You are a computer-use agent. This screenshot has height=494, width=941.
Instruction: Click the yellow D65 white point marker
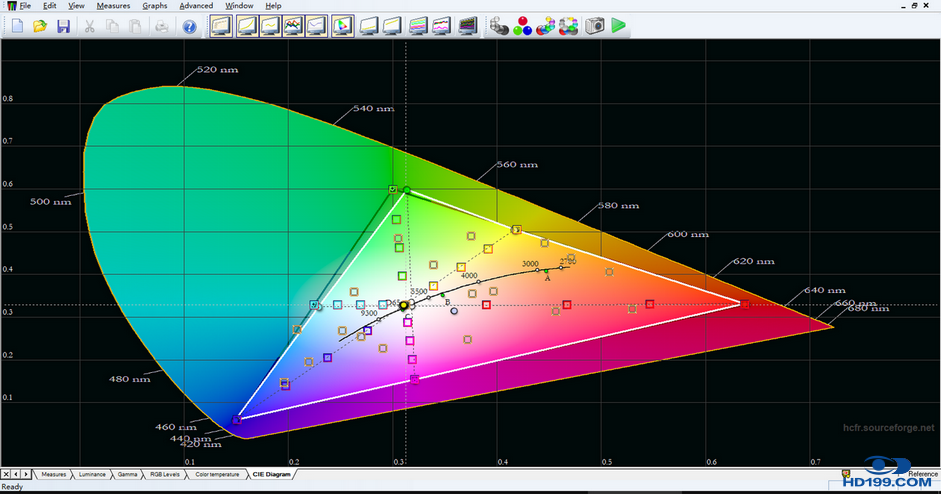404,306
